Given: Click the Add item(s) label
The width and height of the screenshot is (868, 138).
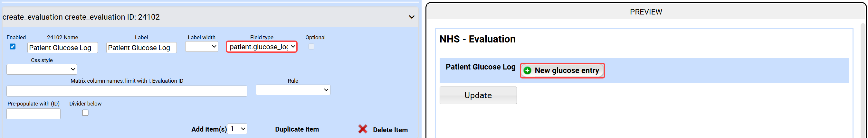Looking at the screenshot, I should tap(209, 129).
